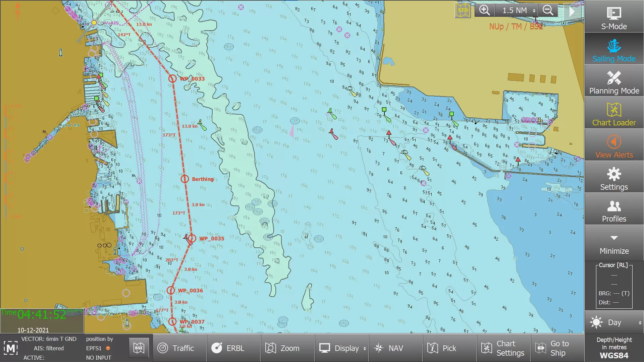Viewport: 644px width, 362px height.
Task: Open S-Mode display
Action: click(x=614, y=17)
